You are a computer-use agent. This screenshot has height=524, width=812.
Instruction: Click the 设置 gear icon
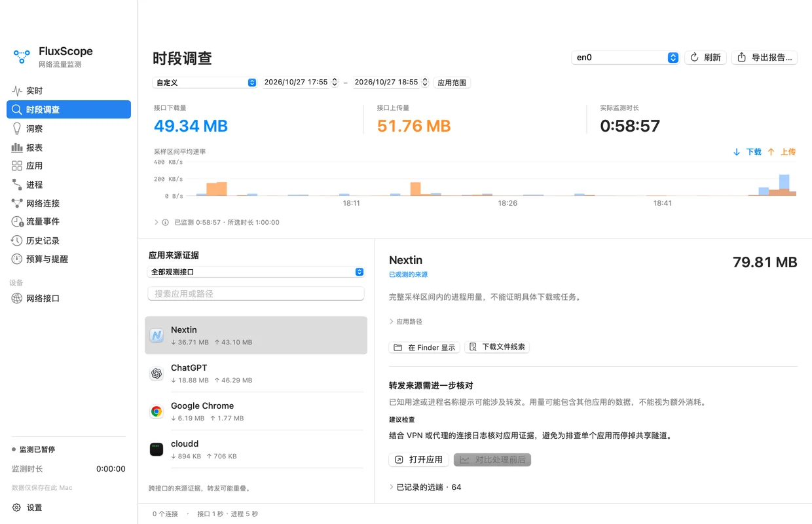point(17,508)
